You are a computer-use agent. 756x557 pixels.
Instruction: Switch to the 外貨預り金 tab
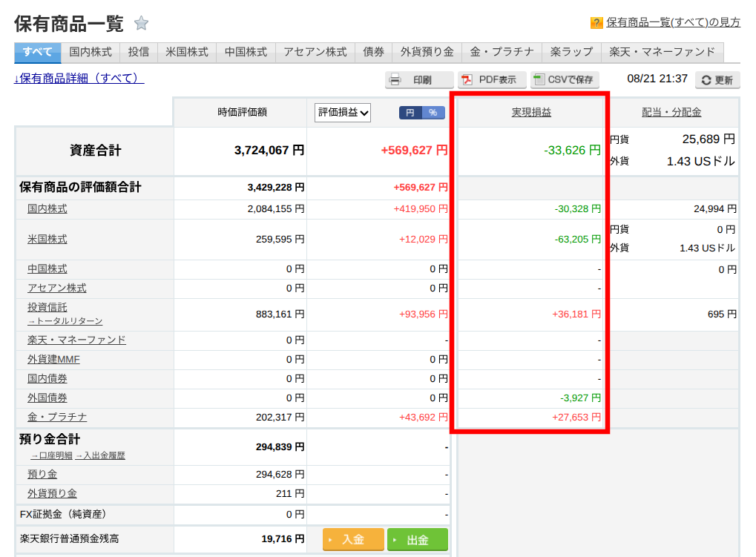coord(427,52)
